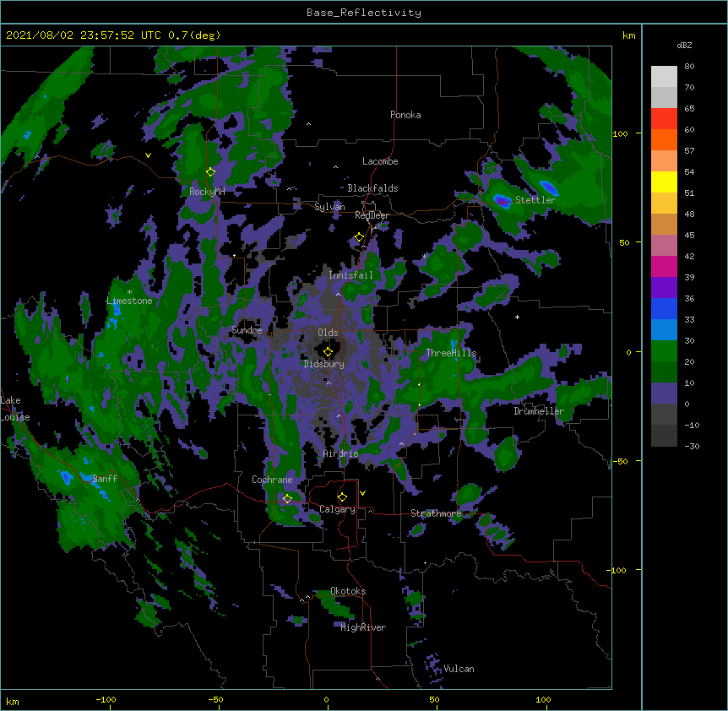Click the HighRiver label

(363, 627)
